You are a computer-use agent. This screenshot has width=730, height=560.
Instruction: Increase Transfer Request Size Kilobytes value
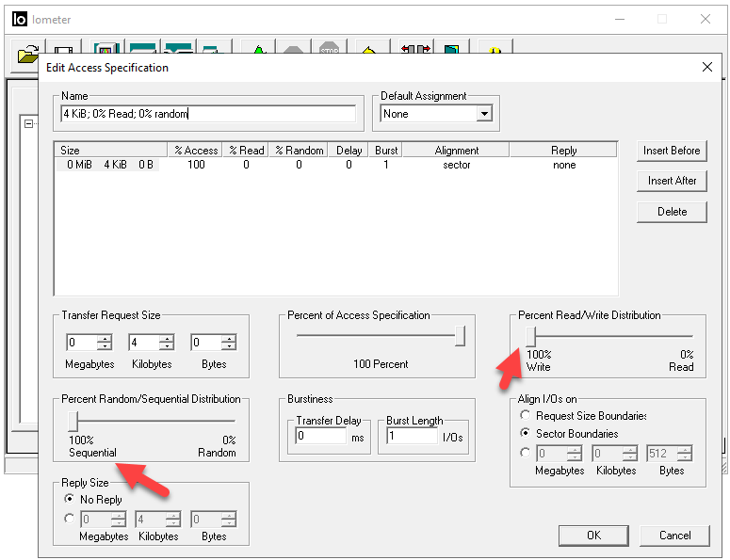[167, 339]
